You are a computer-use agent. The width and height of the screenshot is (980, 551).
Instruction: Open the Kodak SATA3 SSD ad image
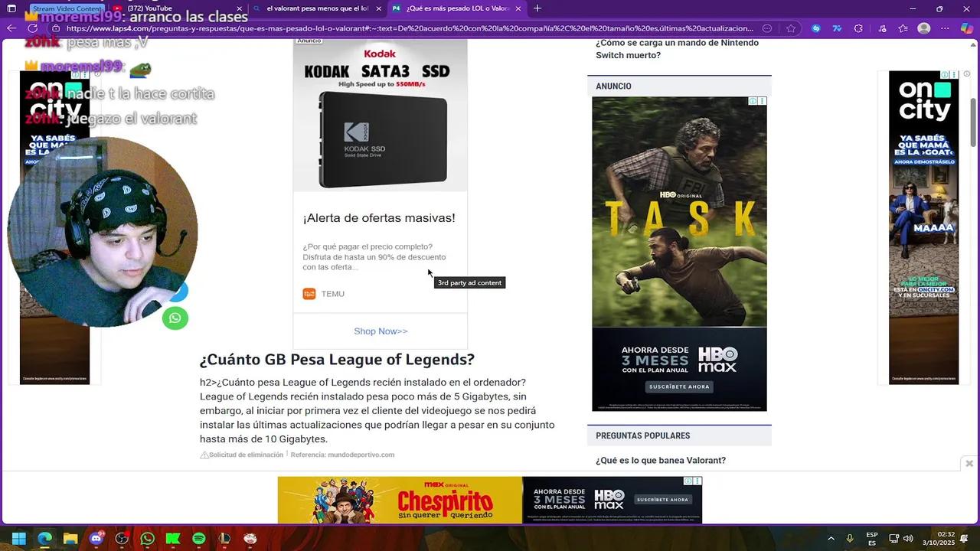[381, 116]
